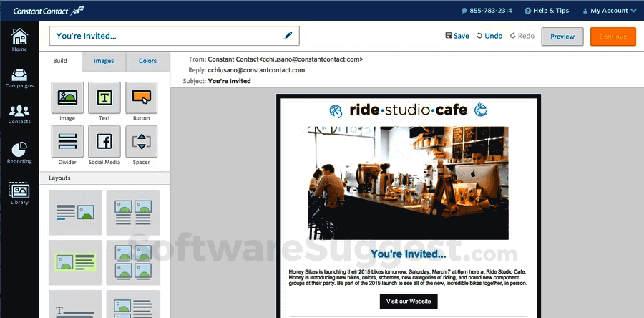Click the You're Invited... heading in email
The height and width of the screenshot is (318, 644).
click(409, 254)
